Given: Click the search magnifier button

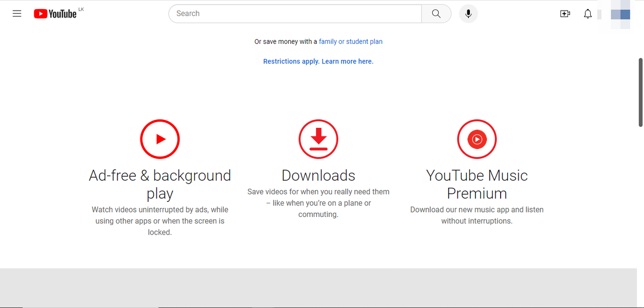Looking at the screenshot, I should click(436, 14).
